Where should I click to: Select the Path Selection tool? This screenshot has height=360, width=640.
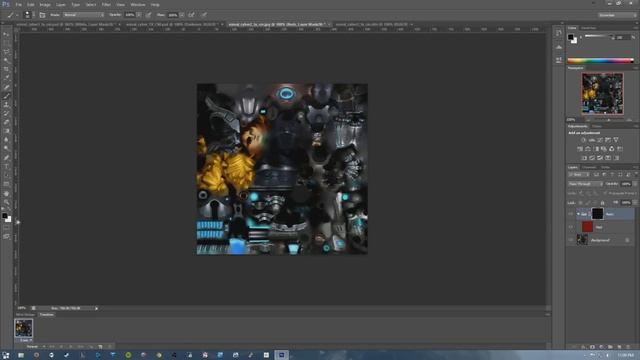pos(6,176)
